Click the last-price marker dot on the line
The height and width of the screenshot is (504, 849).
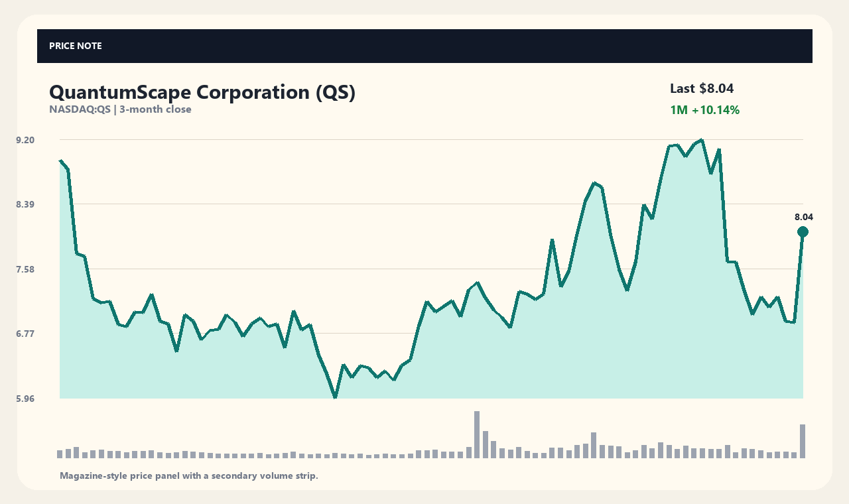tap(803, 231)
